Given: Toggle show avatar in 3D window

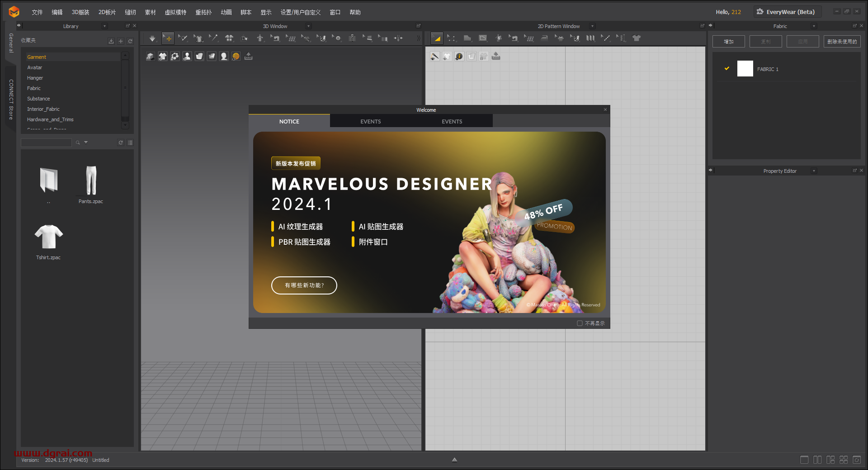Looking at the screenshot, I should [187, 56].
